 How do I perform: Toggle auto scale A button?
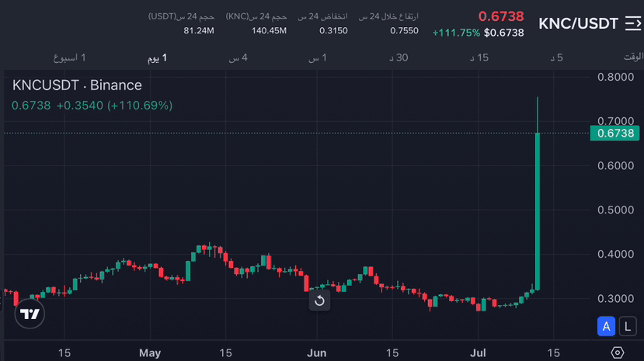606,327
